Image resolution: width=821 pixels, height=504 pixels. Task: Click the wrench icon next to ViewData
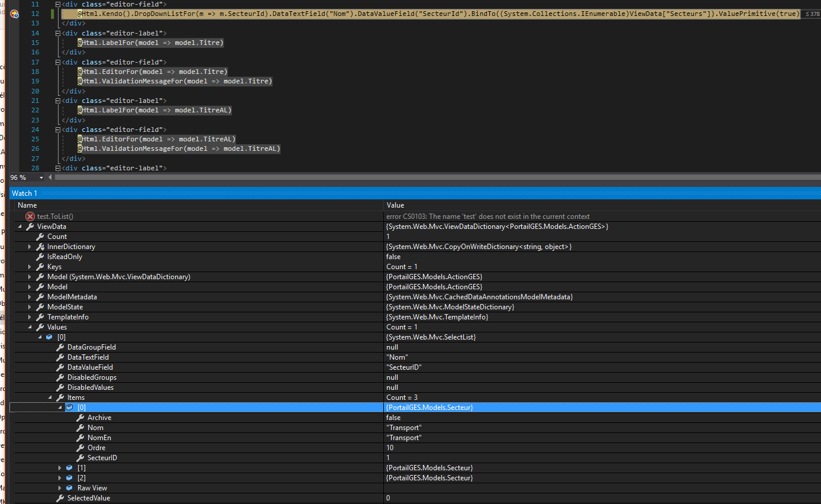pyautogui.click(x=30, y=227)
